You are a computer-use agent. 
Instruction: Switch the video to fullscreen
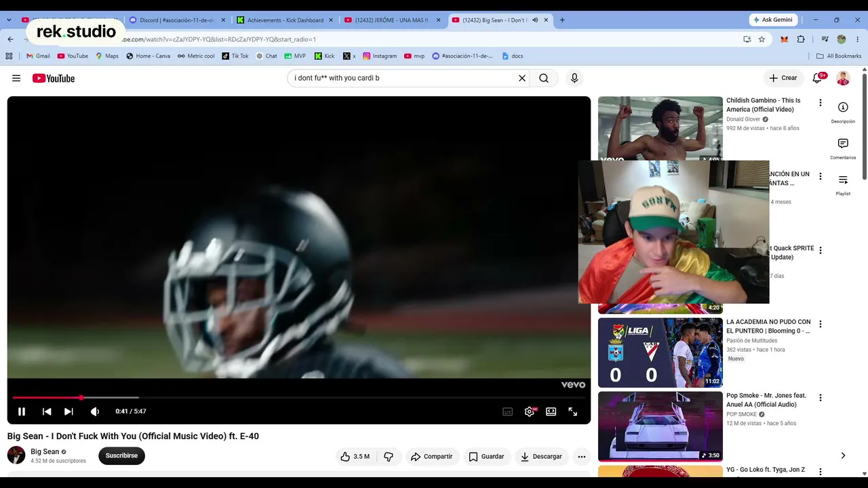(573, 411)
